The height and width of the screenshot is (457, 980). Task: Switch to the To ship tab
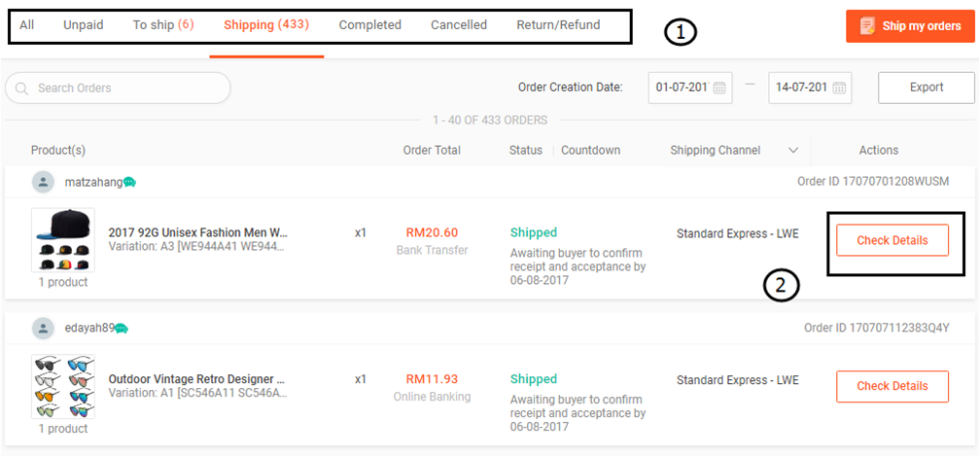162,25
